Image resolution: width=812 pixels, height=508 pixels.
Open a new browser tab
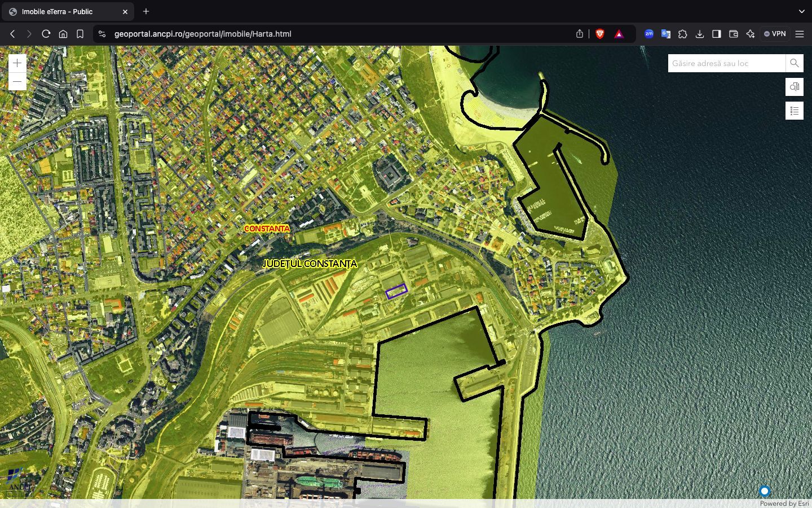click(146, 11)
